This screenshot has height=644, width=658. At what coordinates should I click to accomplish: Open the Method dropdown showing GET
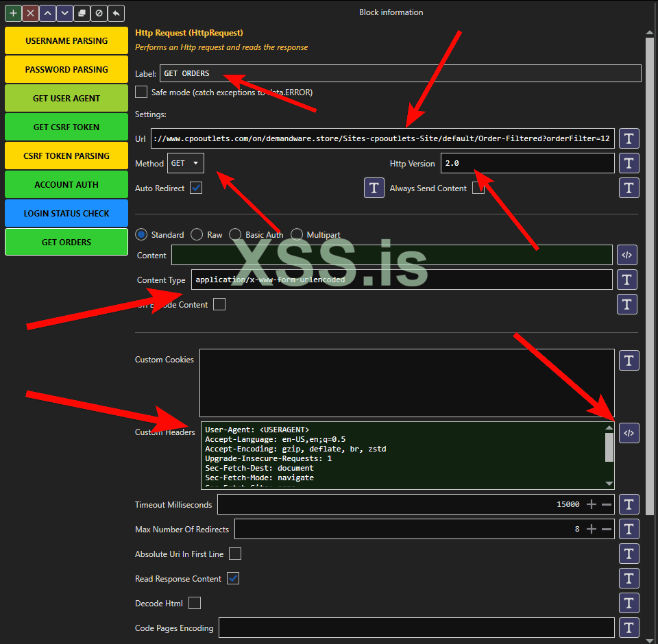pyautogui.click(x=186, y=163)
